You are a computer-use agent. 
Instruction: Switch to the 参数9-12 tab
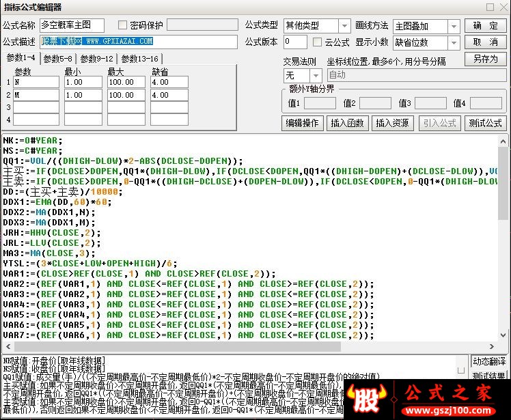coord(96,59)
